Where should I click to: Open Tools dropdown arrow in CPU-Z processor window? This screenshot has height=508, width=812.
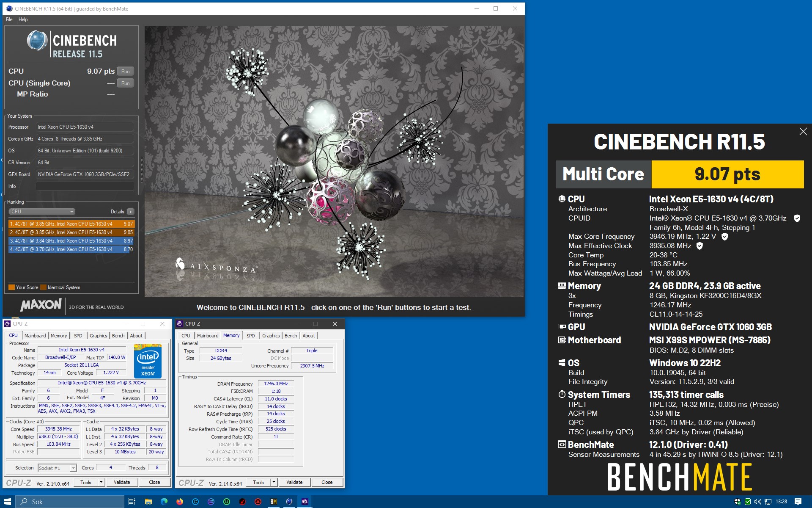tap(101, 482)
